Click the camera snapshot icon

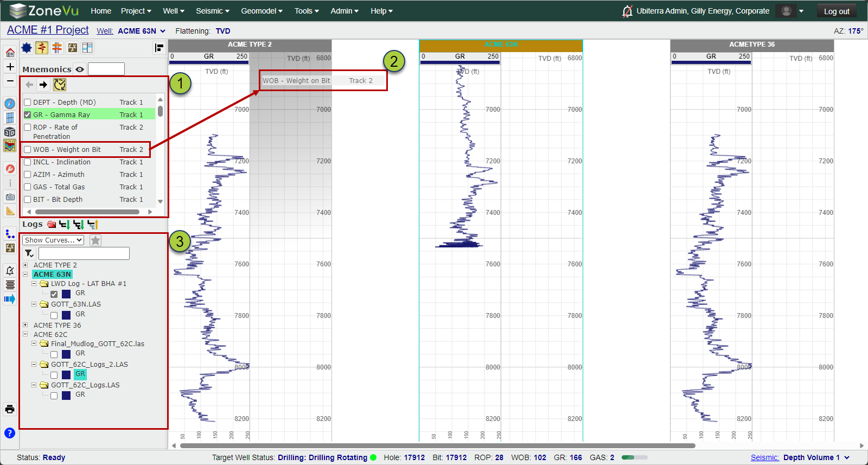point(10,197)
